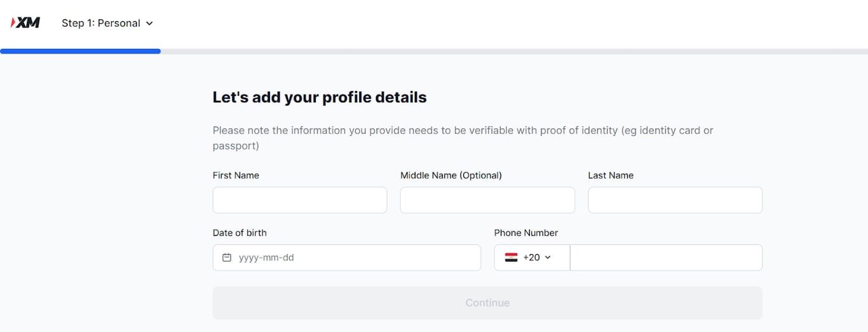
Task: Click the First Name label
Action: point(236,175)
